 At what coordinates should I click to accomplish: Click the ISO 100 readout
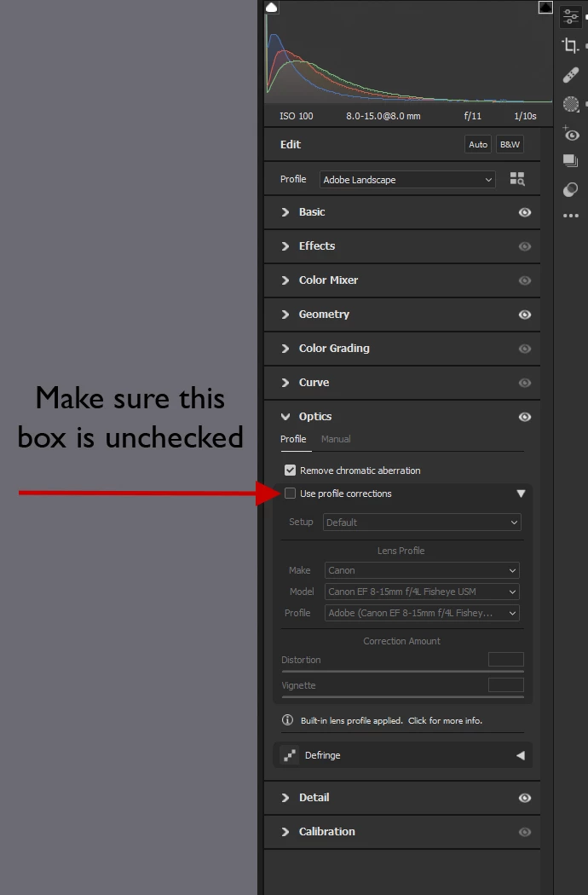pos(297,116)
